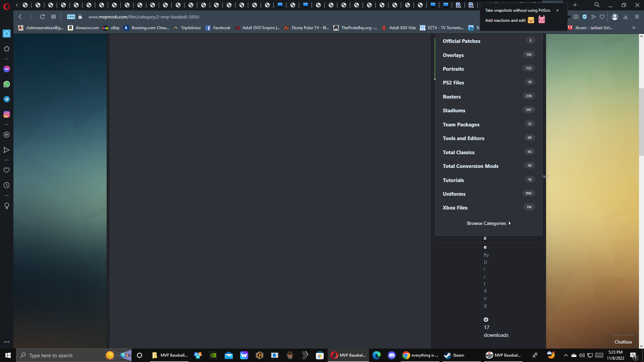Toggle the VPN badge
Viewport: 644px width, 362px height.
71,17
